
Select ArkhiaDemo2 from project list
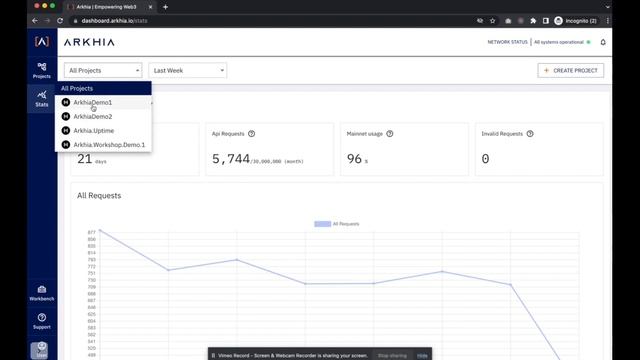103,116
